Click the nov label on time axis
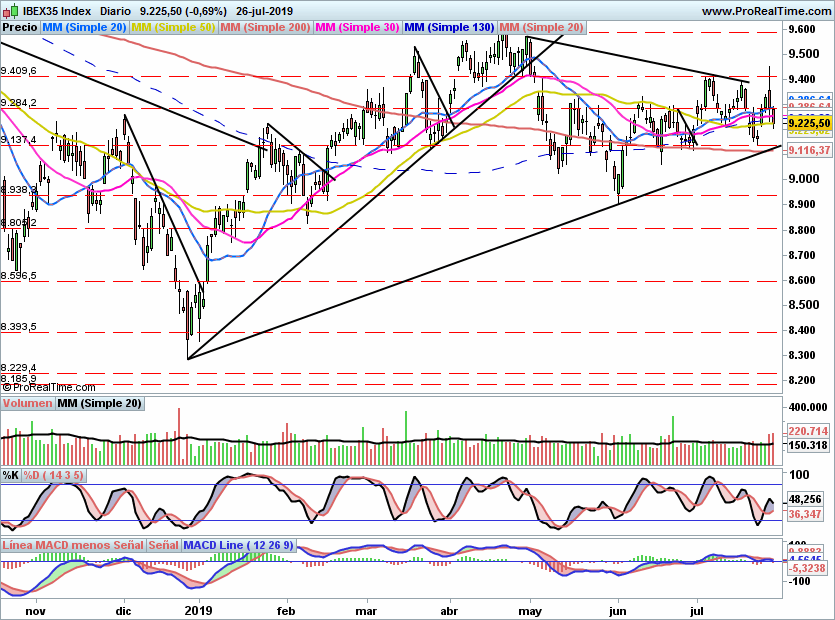 [35, 610]
